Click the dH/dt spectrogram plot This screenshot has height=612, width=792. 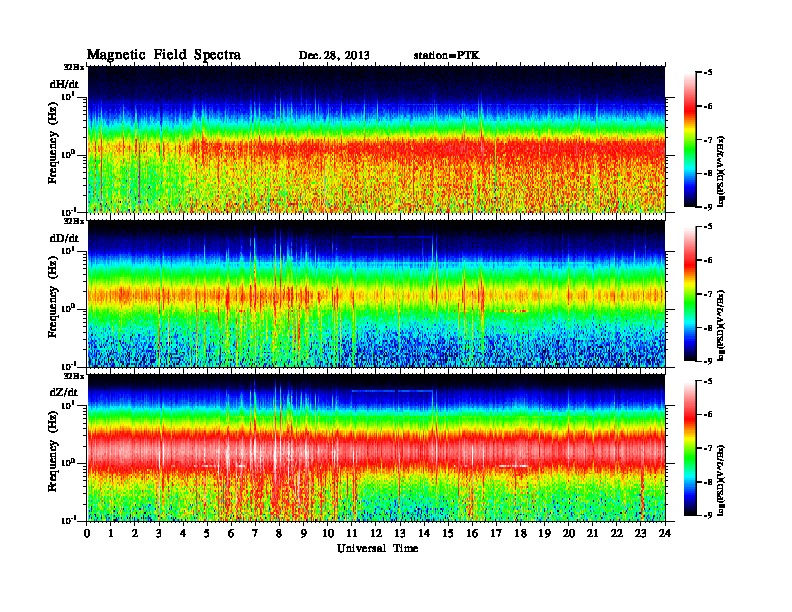pyautogui.click(x=376, y=139)
